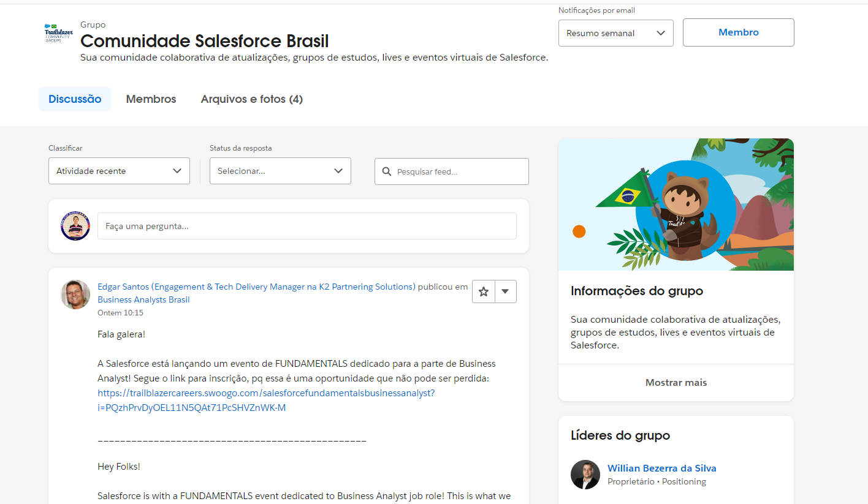Image resolution: width=868 pixels, height=504 pixels.
Task: Click Willian Bezerra da Silva's profile photo
Action: click(585, 475)
